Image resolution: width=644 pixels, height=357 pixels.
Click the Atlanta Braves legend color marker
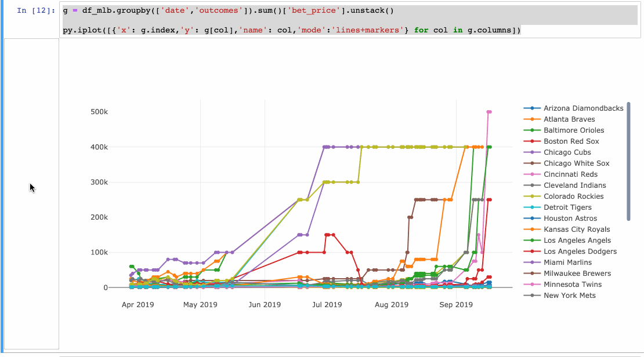(x=533, y=119)
